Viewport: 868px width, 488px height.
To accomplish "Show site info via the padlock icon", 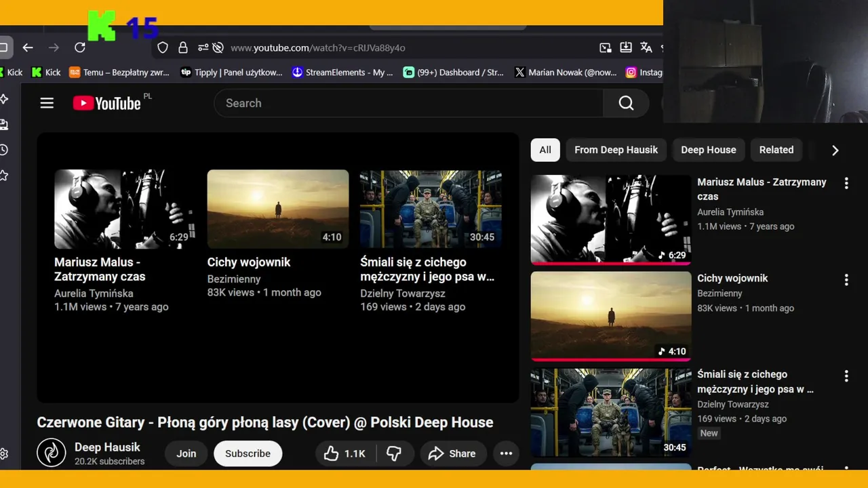I will pos(183,47).
